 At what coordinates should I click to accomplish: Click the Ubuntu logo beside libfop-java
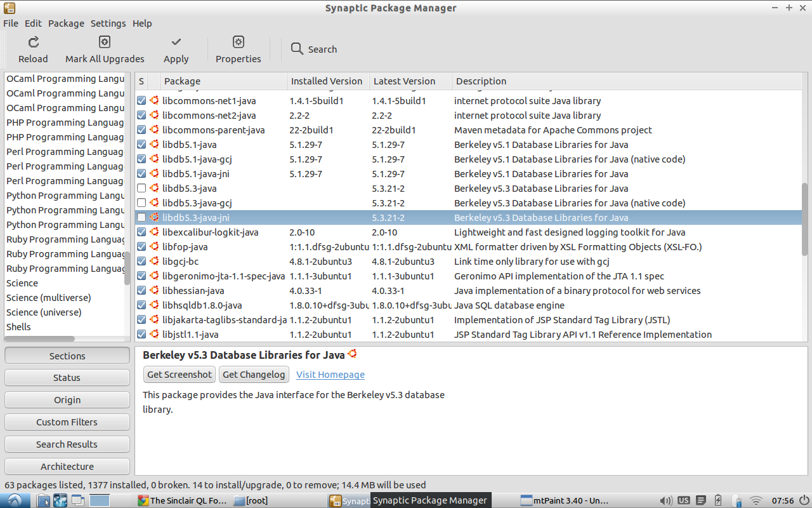click(x=154, y=246)
